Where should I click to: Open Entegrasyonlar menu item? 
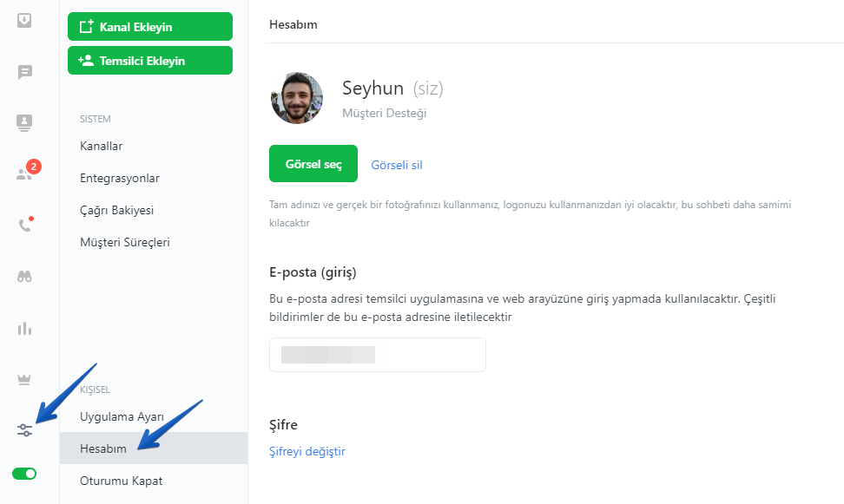point(120,178)
